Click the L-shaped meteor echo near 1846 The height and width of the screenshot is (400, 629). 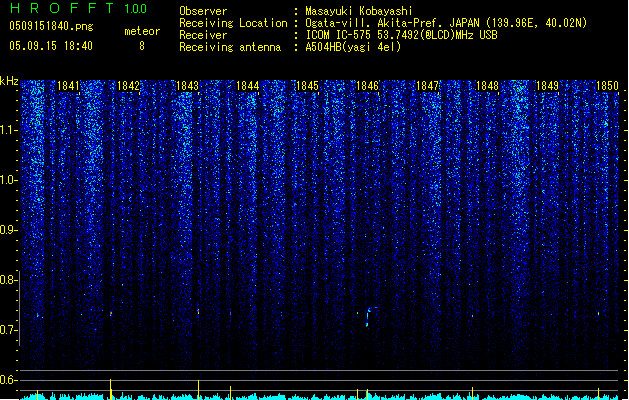coord(371,316)
